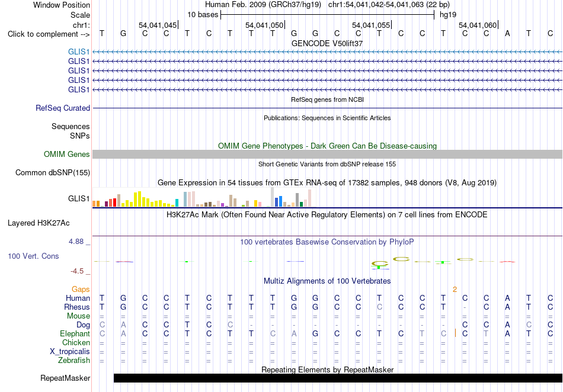Open the RefSeq Curated track label
The height and width of the screenshot is (392, 563).
coord(63,108)
